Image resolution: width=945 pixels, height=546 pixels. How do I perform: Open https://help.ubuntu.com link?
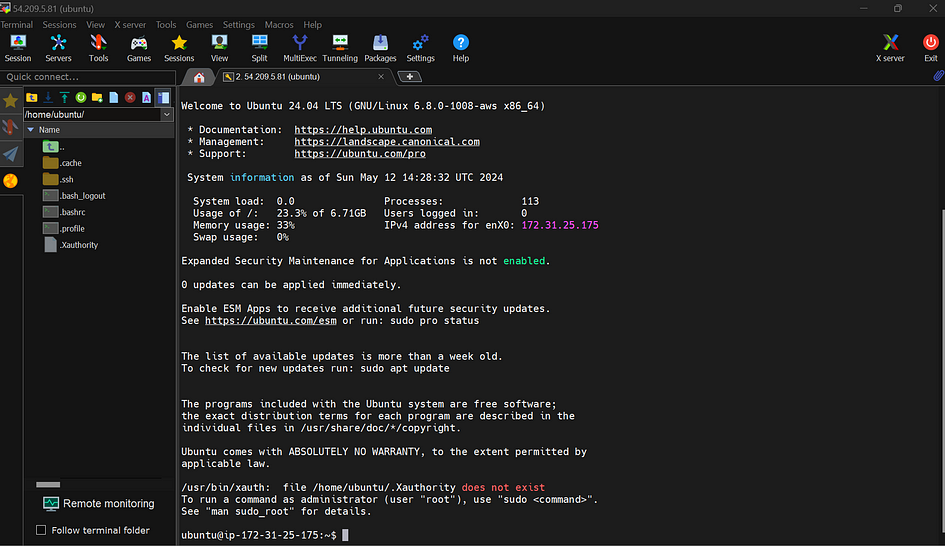(363, 130)
